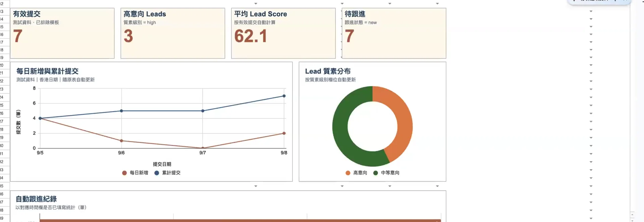Click the 跟進狀態 = new subtitle
Image resolution: width=644 pixels, height=222 pixels.
pos(361,22)
